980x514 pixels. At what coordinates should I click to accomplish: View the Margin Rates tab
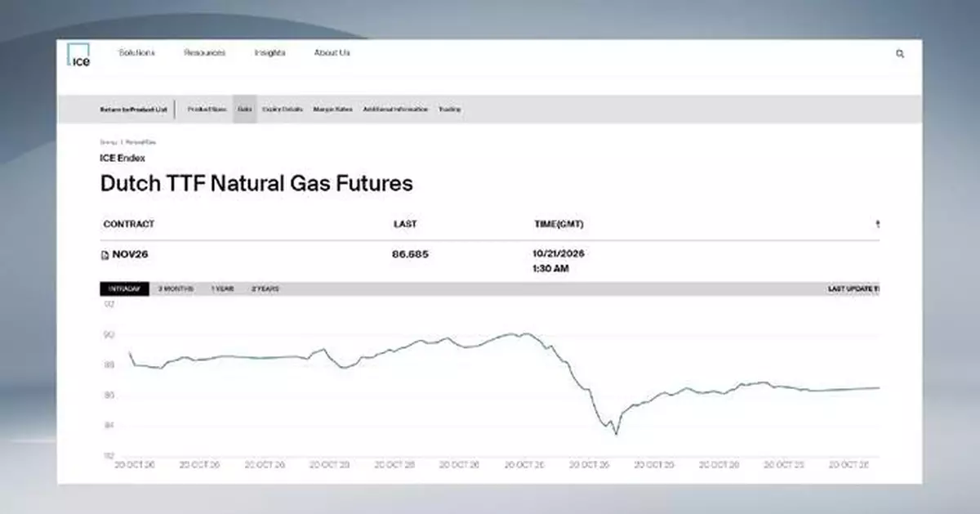(x=333, y=110)
